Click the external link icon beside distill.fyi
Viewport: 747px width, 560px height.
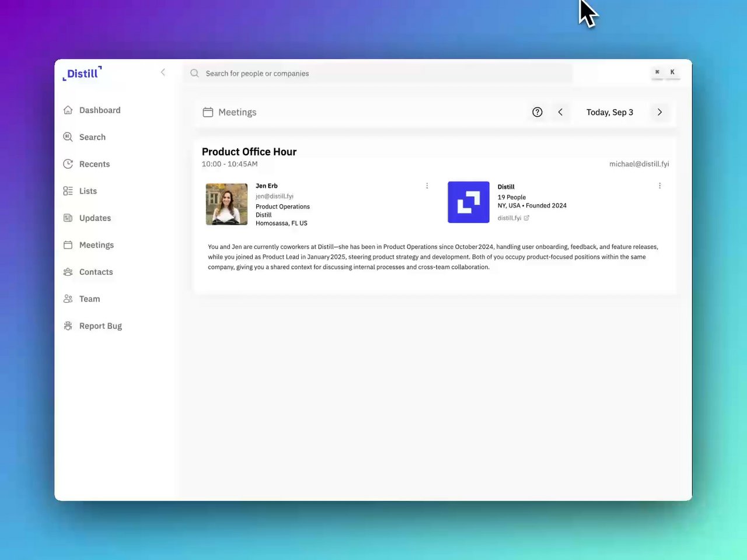pyautogui.click(x=526, y=218)
